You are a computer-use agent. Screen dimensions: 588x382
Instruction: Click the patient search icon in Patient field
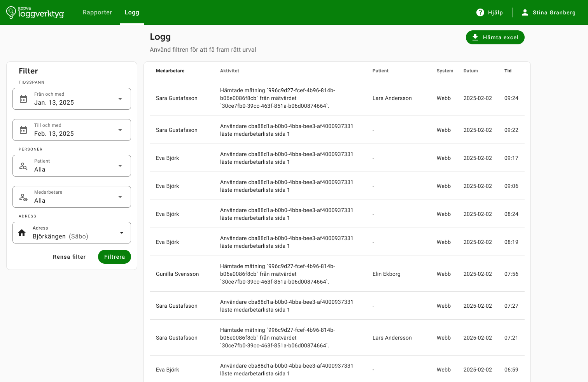[23, 166]
